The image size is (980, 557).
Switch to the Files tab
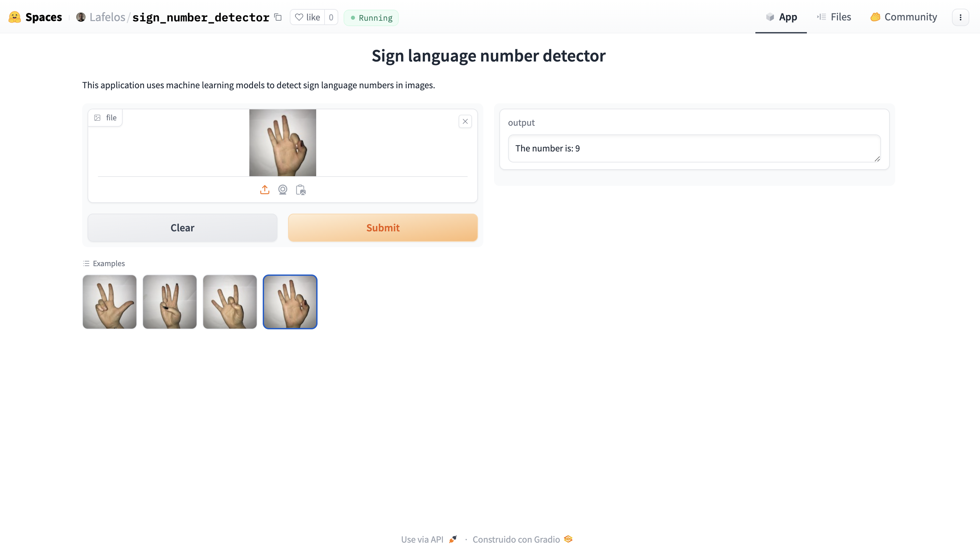[834, 17]
